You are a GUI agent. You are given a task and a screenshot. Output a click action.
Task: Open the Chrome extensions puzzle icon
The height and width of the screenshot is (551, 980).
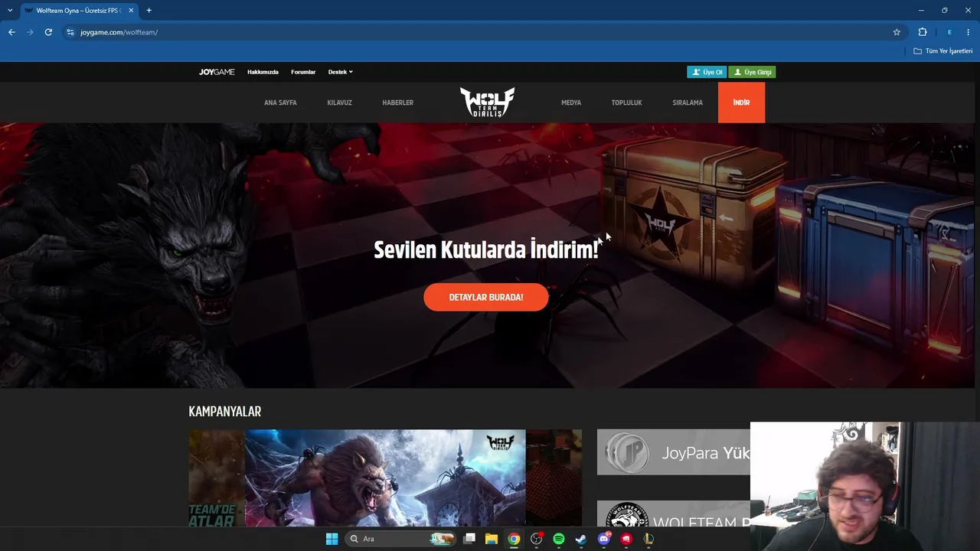pos(923,32)
